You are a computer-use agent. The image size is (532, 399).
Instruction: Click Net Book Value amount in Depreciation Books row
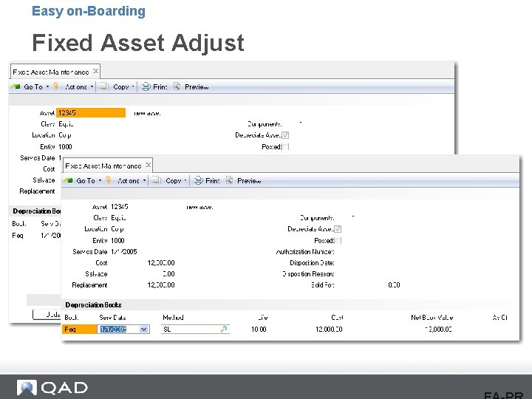(x=438, y=329)
